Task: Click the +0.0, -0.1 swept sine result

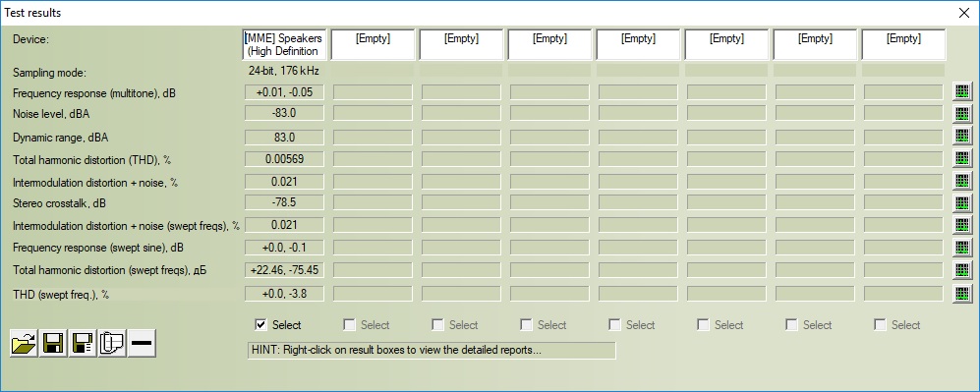Action: [284, 248]
